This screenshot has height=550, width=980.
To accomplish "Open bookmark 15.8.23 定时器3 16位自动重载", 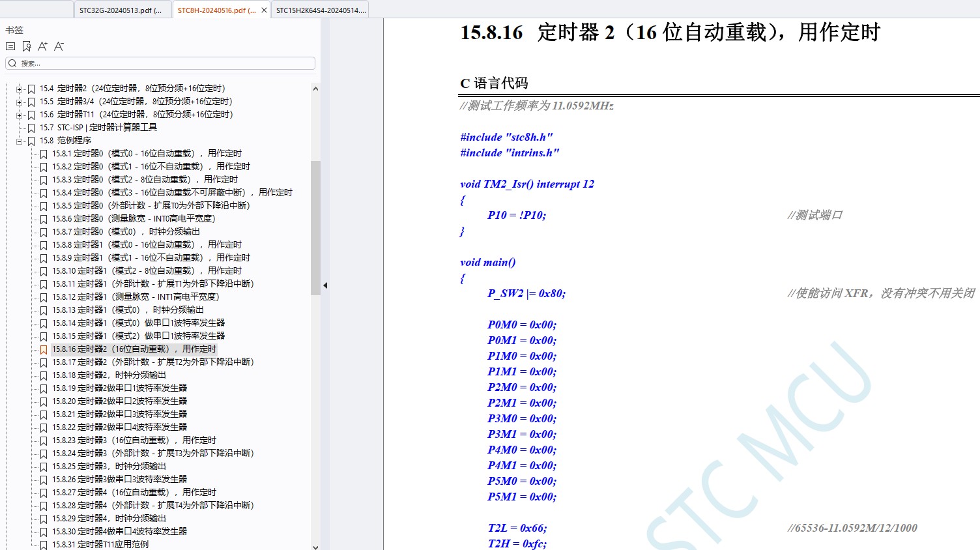I will 134,441.
